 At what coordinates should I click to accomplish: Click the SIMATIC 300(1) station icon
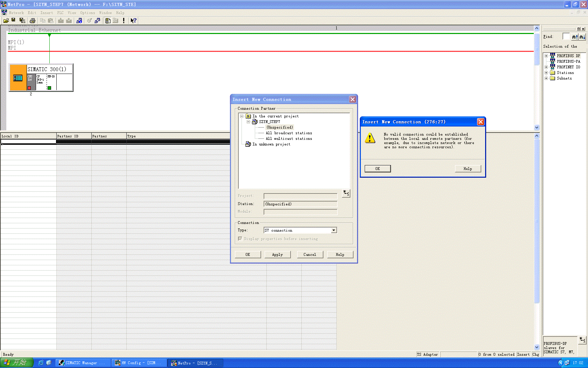18,78
